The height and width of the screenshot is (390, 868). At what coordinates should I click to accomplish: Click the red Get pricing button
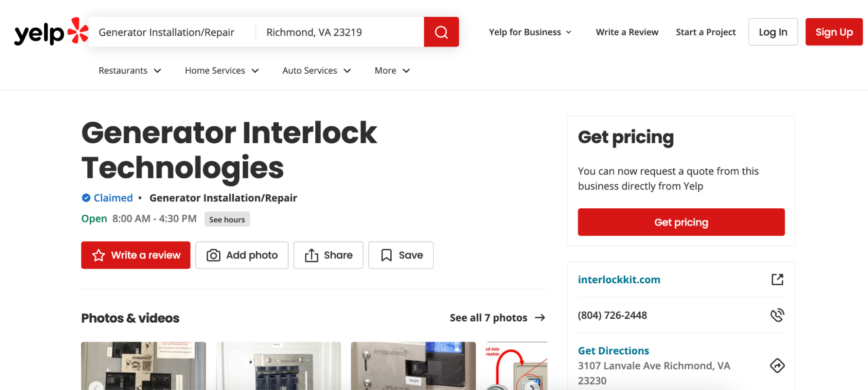pyautogui.click(x=681, y=222)
